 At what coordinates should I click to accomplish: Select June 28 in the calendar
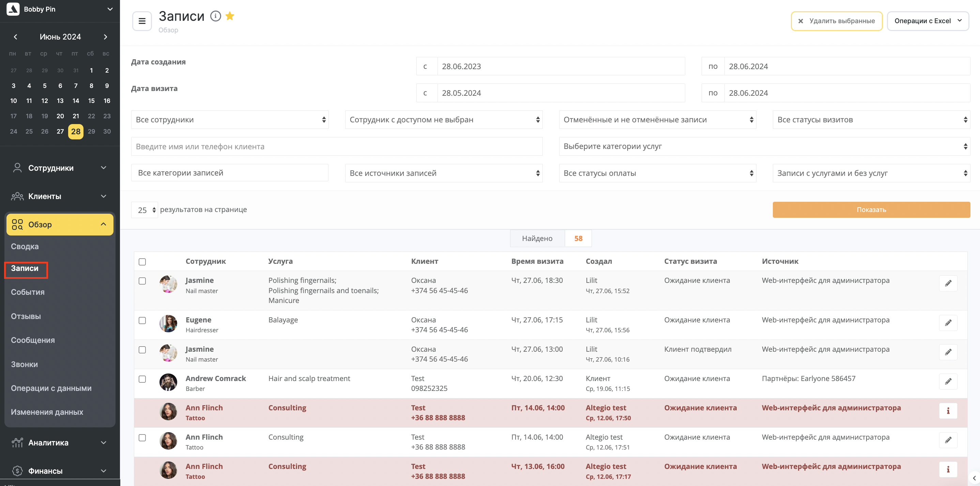(76, 132)
